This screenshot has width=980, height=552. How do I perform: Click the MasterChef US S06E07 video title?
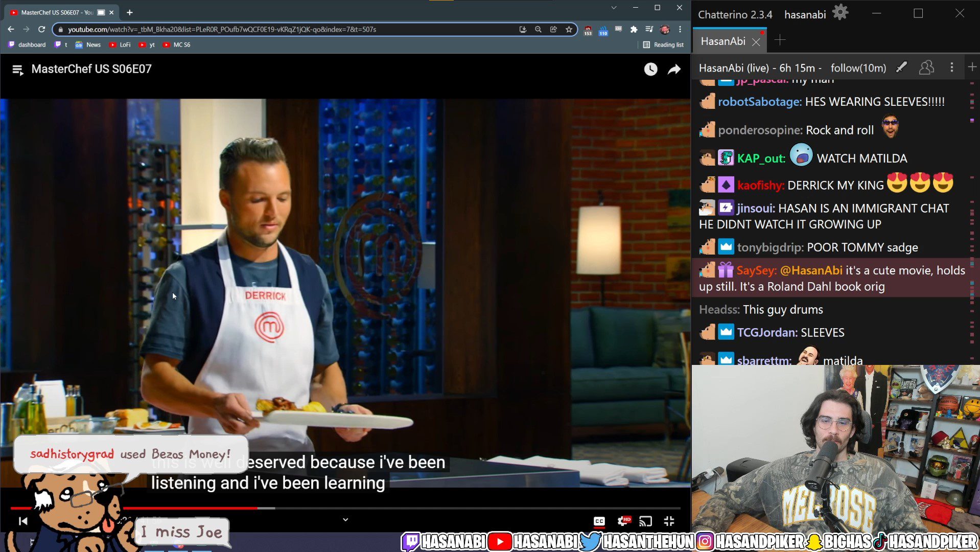[x=91, y=69]
